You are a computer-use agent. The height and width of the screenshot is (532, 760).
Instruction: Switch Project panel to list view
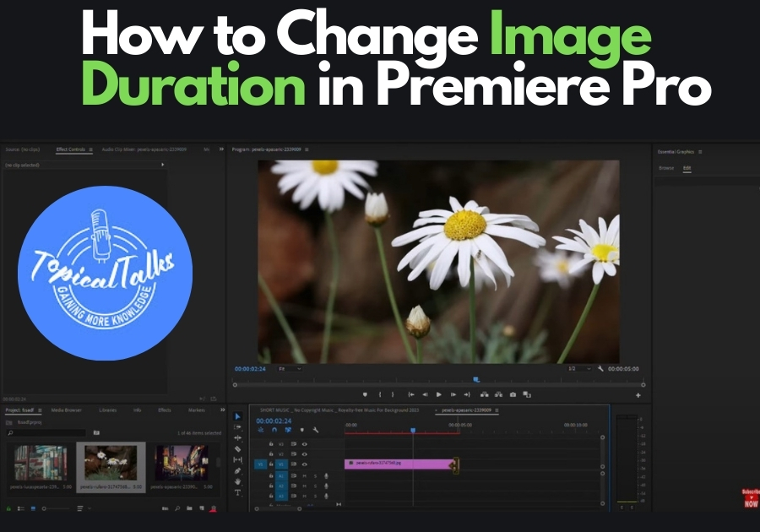pyautogui.click(x=21, y=508)
